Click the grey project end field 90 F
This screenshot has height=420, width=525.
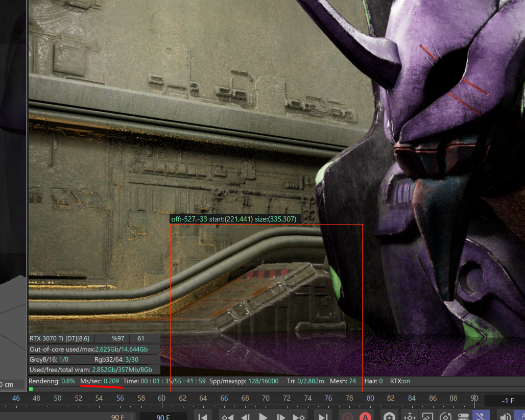(118, 417)
